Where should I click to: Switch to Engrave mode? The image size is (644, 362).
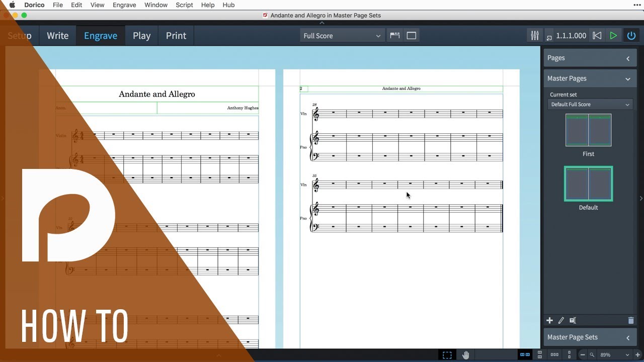[x=101, y=36]
